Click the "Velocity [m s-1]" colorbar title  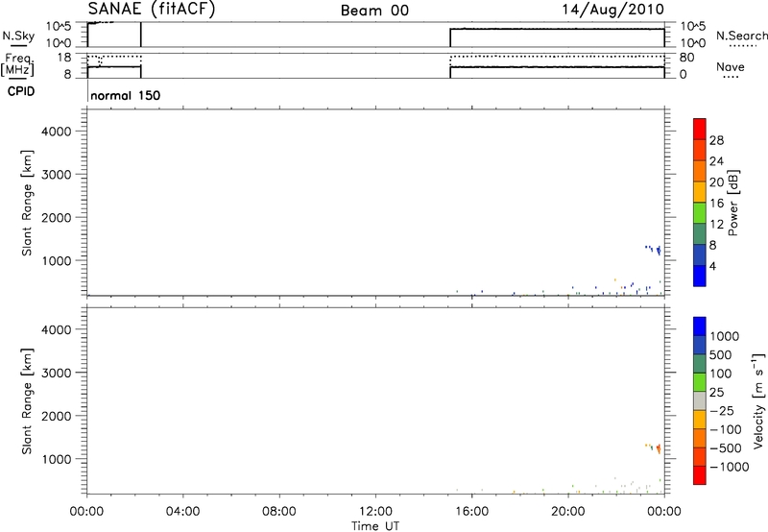click(x=758, y=400)
